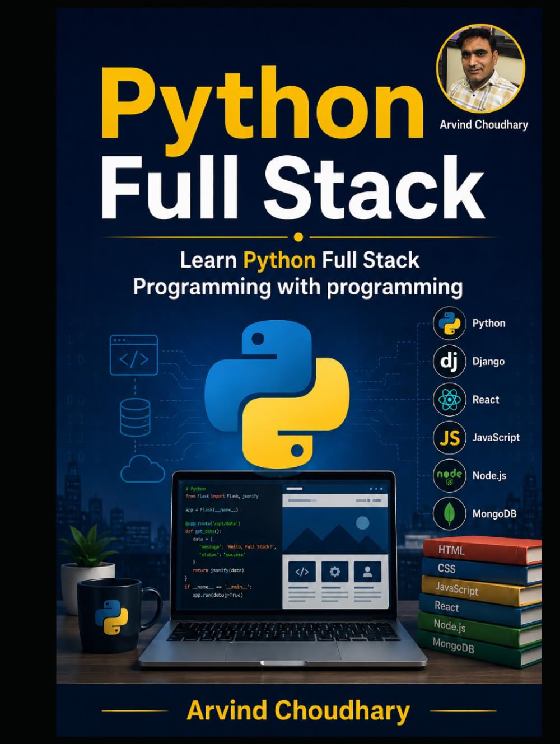Click the "Django" label text
The image size is (560, 744).
pyautogui.click(x=488, y=362)
